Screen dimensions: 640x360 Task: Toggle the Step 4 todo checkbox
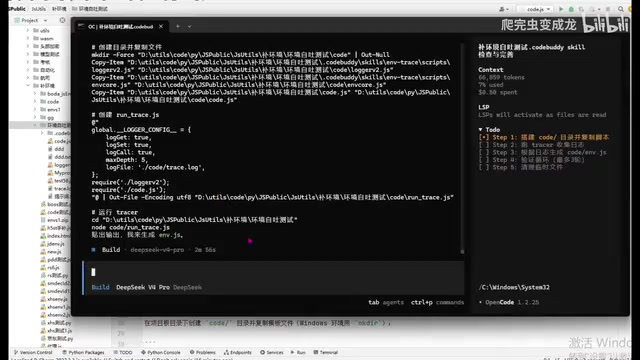click(x=484, y=160)
